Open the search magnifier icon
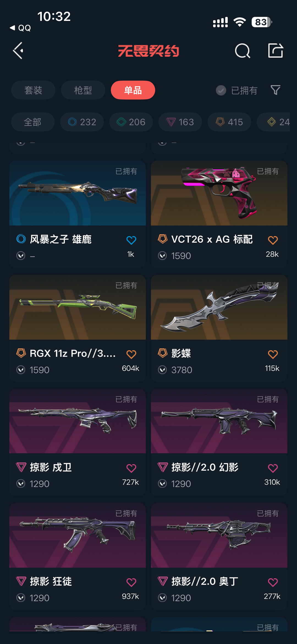 coord(243,51)
